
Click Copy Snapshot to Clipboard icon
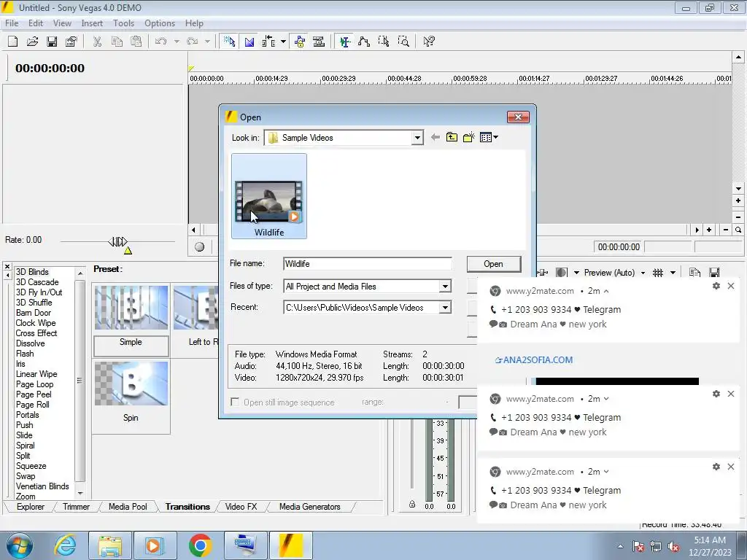tap(694, 273)
